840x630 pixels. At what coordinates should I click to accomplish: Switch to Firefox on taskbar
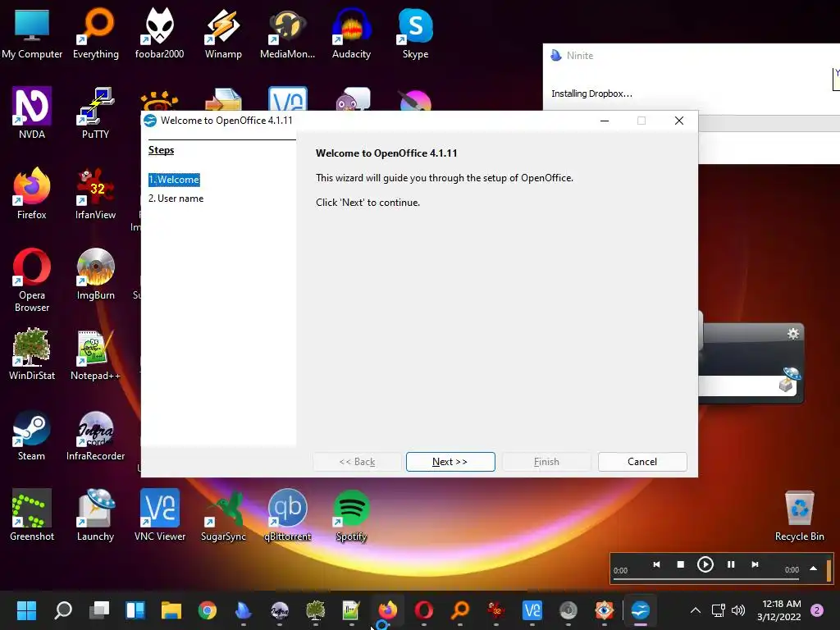tap(388, 609)
